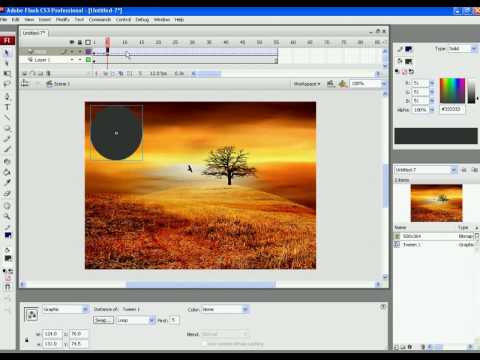480x360 pixels.
Task: Click the Center Frame timeline icon
Action: click(x=97, y=74)
